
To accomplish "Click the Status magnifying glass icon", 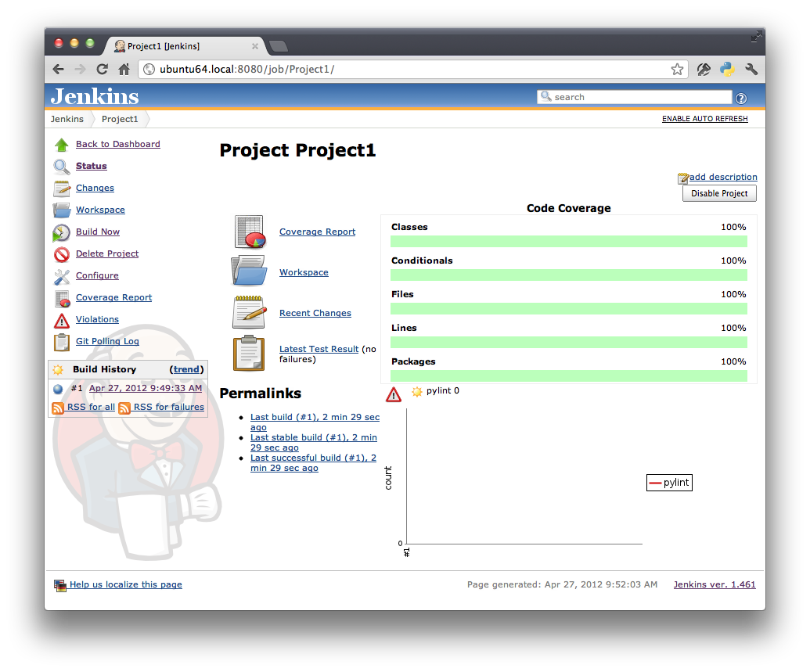I will click(x=62, y=167).
